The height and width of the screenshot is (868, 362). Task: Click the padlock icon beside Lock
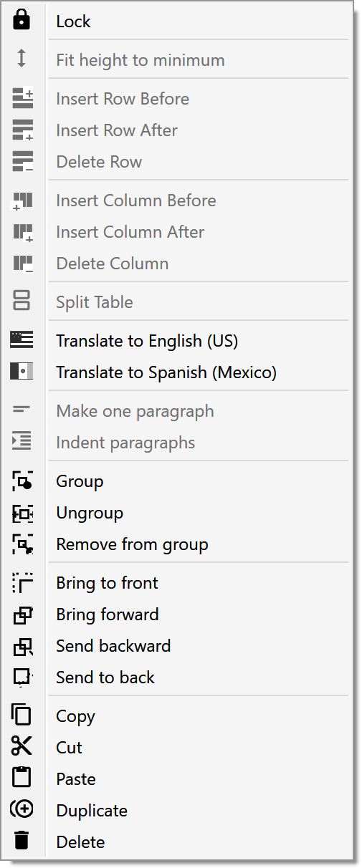(22, 21)
